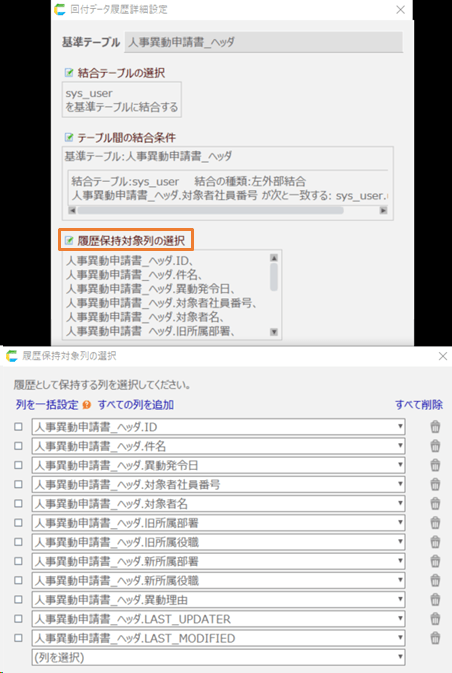The width and height of the screenshot is (452, 673).
Task: Open テーブル間の結合条件 section heading
Action: point(126,138)
